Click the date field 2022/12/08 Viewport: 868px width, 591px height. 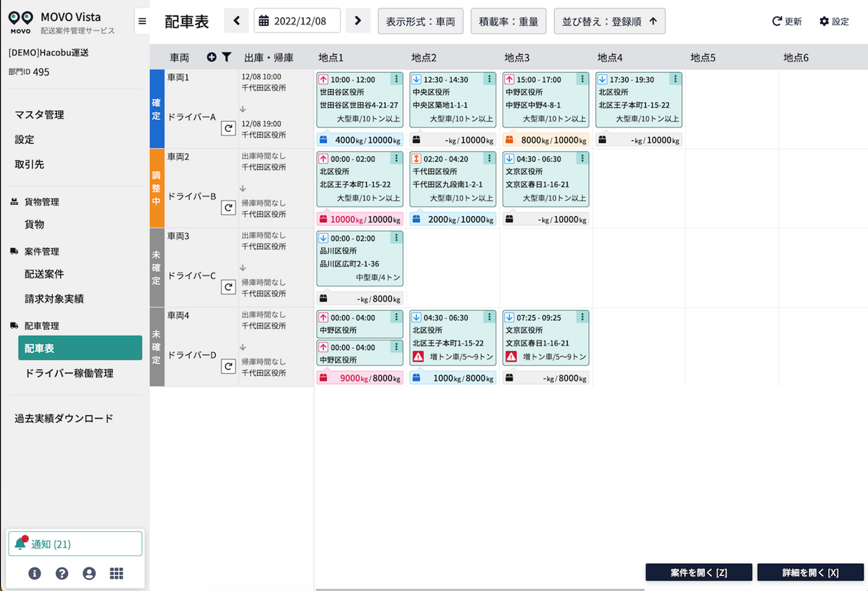(x=297, y=21)
